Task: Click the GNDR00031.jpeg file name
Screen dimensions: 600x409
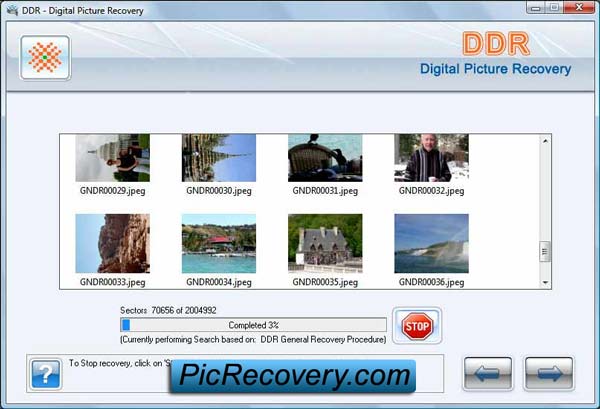Action: (325, 191)
